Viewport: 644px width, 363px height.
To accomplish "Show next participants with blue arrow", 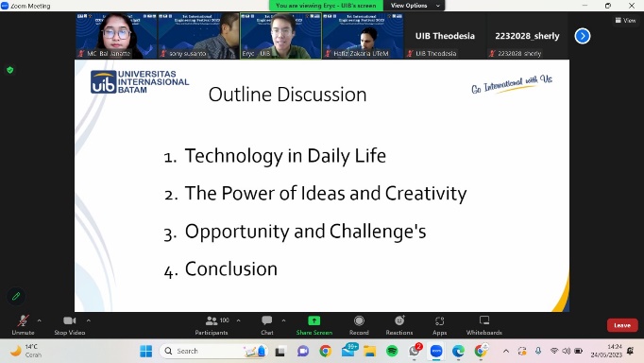I will pos(583,36).
